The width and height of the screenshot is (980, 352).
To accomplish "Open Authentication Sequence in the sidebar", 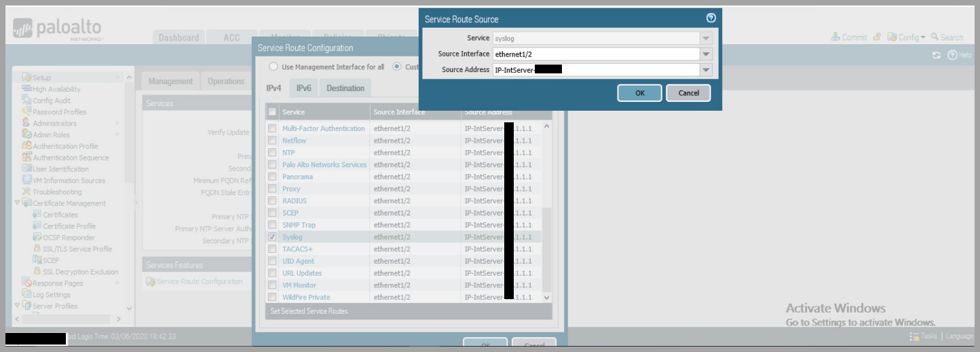I will (71, 158).
